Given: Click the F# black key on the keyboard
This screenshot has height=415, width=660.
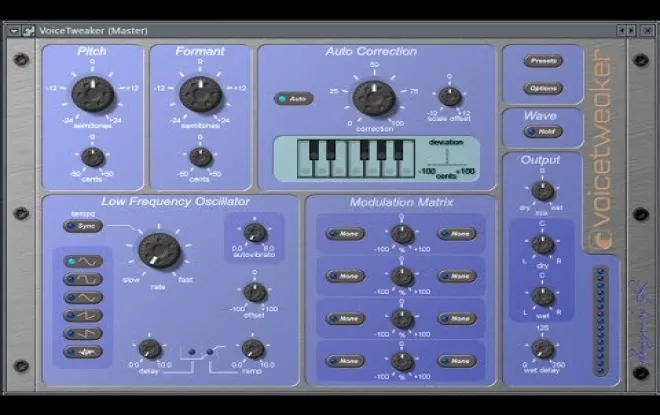Looking at the screenshot, I should click(x=365, y=150).
